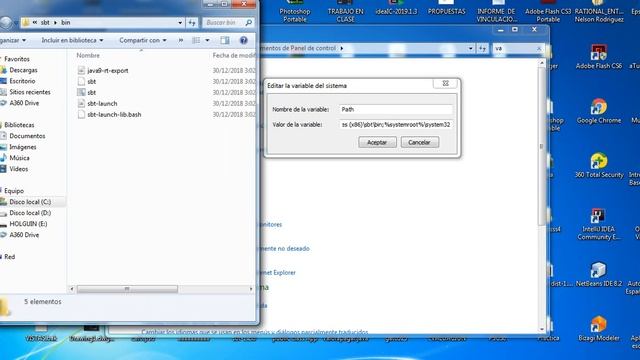This screenshot has width=640, height=360.
Task: Open the Adobe Flash CS3 Portable icon
Action: click(548, 11)
